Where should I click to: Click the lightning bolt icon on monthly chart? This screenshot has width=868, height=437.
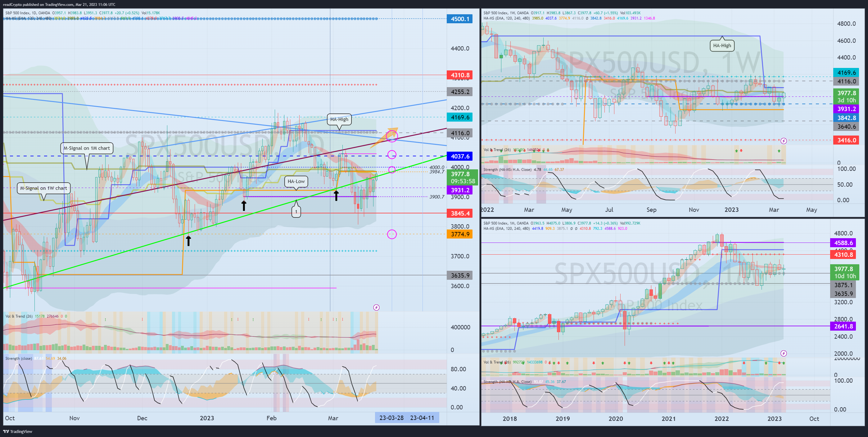coord(784,353)
